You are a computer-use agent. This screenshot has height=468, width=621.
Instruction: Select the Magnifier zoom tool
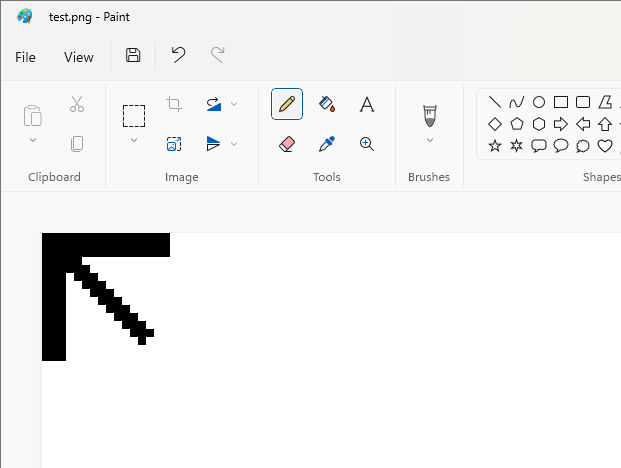point(367,144)
